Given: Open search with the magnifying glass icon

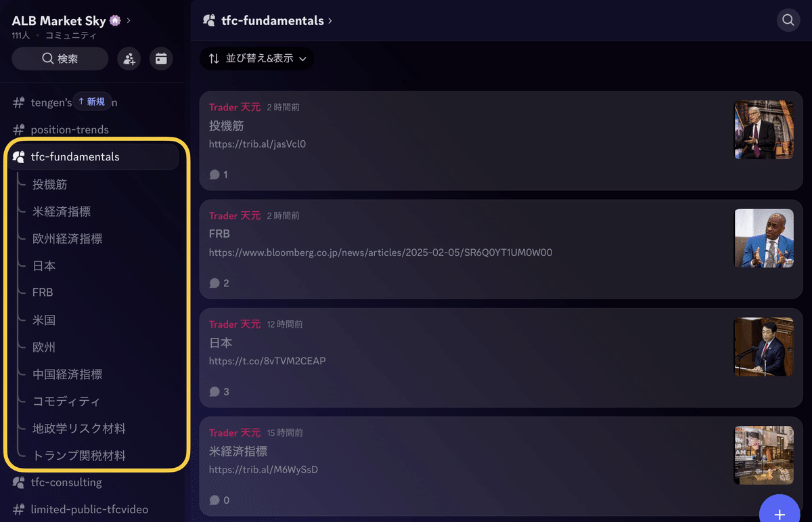Looking at the screenshot, I should coord(788,20).
